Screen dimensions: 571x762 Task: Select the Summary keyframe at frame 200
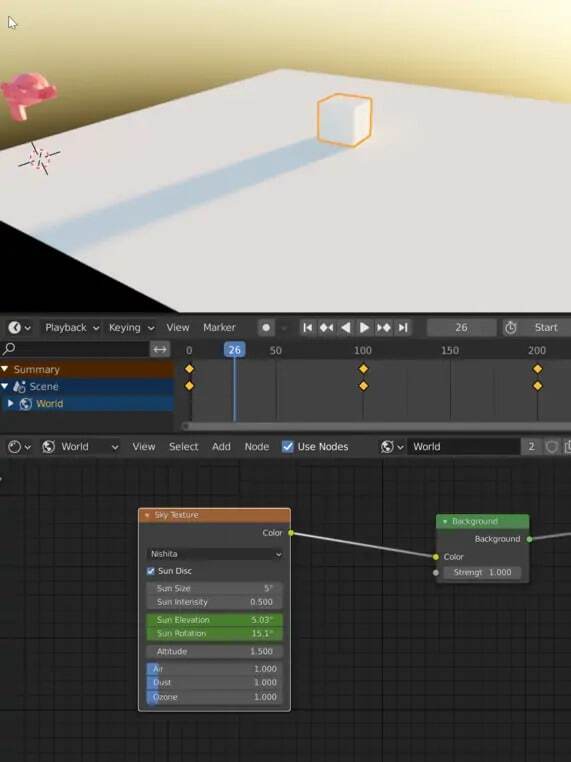pos(537,369)
